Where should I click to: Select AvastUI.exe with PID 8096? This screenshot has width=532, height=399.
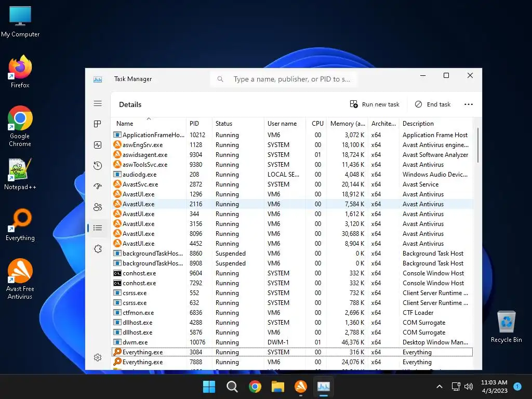tap(292, 234)
